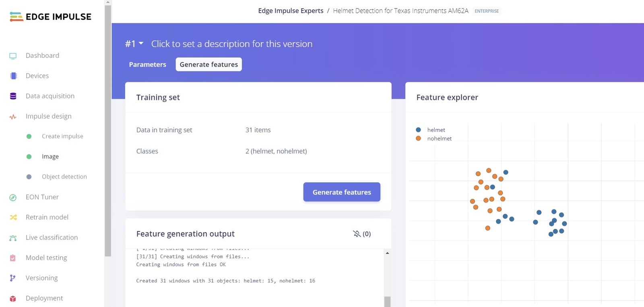This screenshot has height=307, width=644.
Task: Click the Devices chip icon
Action: [13, 76]
